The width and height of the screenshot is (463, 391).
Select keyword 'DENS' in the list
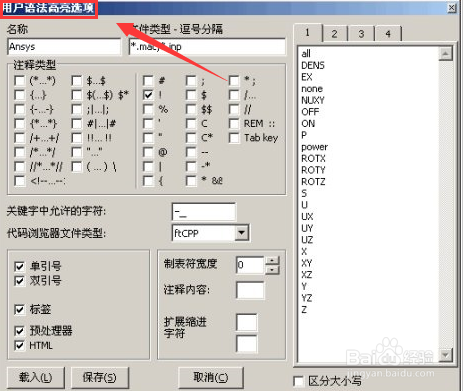313,65
